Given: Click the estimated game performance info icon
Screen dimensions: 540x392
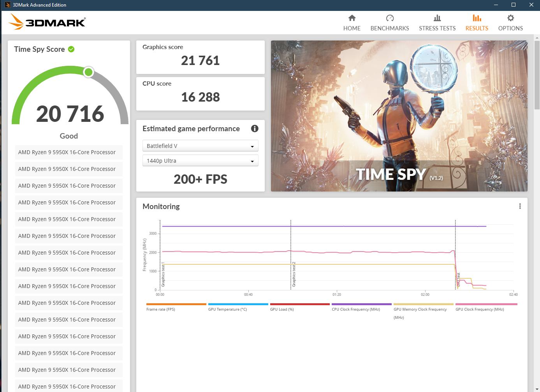Looking at the screenshot, I should coord(255,128).
